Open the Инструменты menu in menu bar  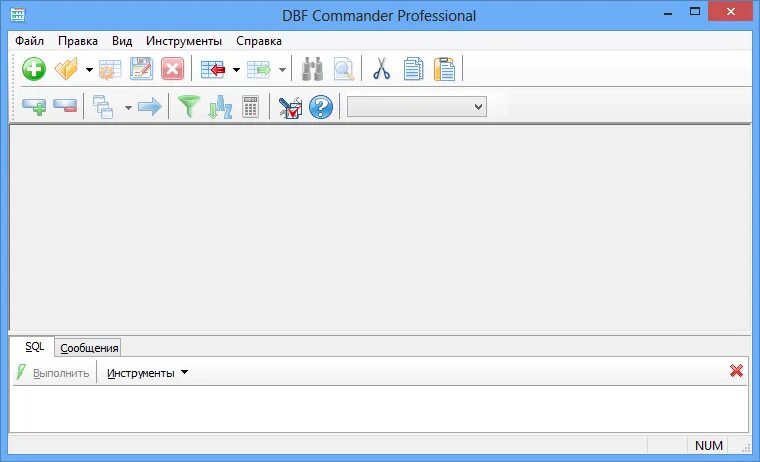(184, 41)
